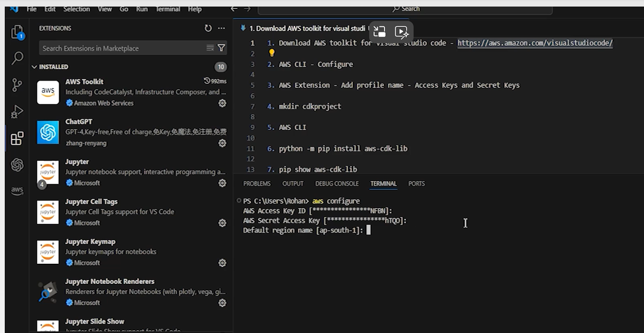This screenshot has width=644, height=333.
Task: Select the ChatGPT extension entry
Action: pos(131,132)
